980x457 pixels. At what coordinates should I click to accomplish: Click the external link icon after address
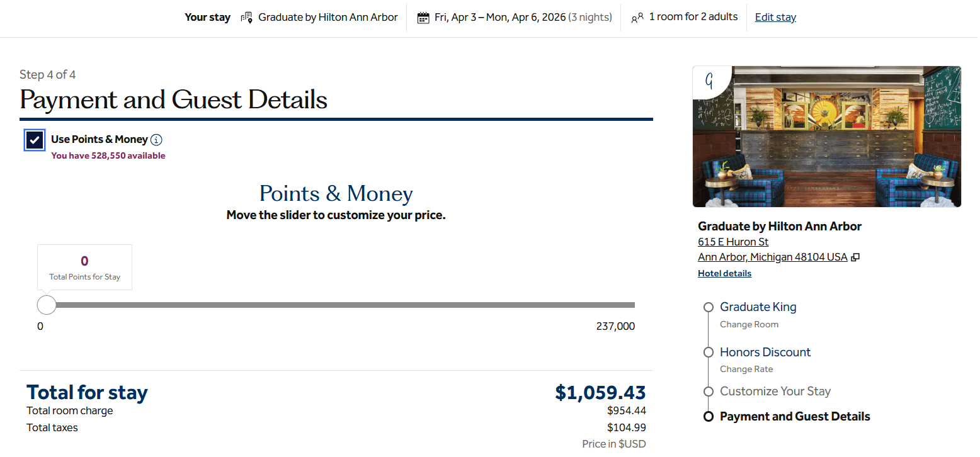pyautogui.click(x=855, y=257)
